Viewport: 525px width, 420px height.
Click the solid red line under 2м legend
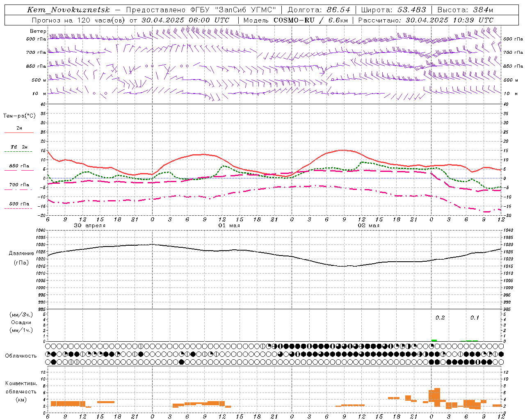pos(19,133)
